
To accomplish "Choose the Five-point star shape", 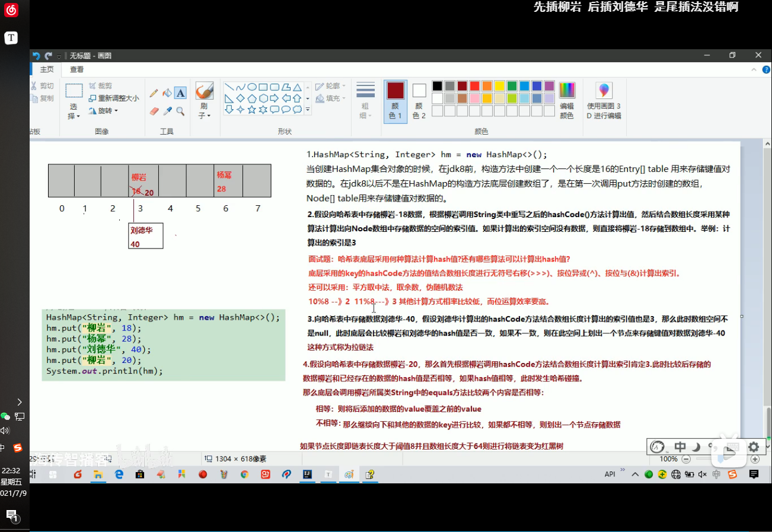I will click(252, 110).
